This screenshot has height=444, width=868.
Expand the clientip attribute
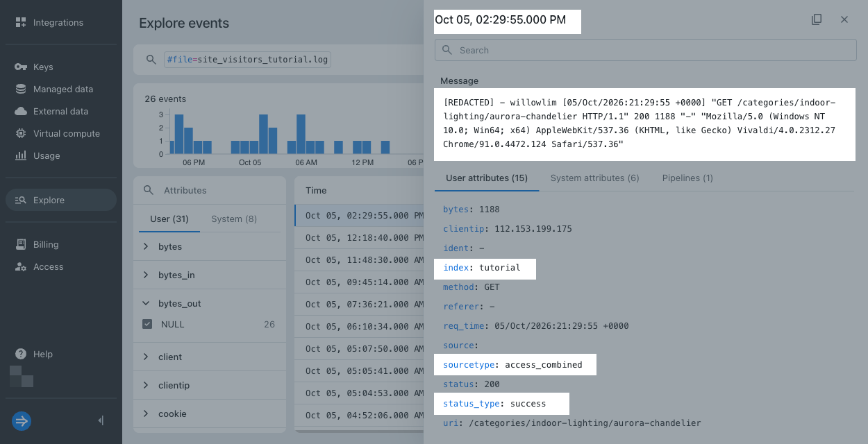tap(146, 385)
